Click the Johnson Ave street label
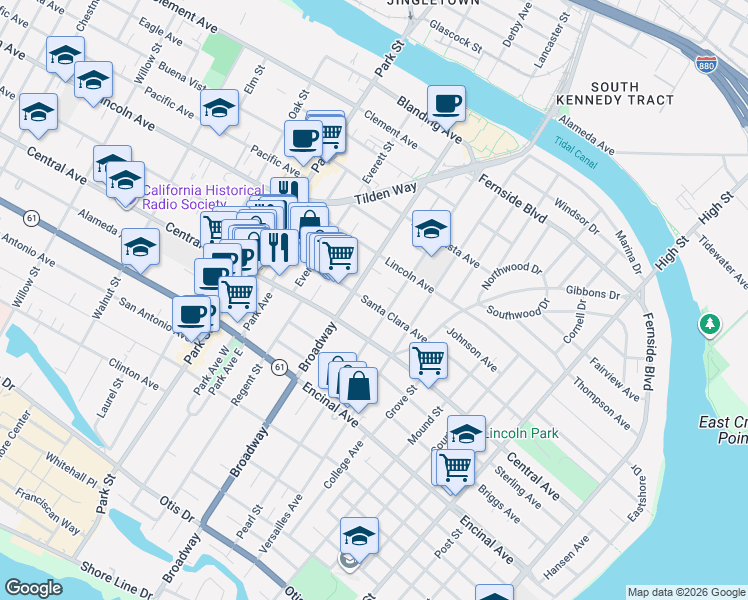The height and width of the screenshot is (600, 748). pyautogui.click(x=472, y=350)
